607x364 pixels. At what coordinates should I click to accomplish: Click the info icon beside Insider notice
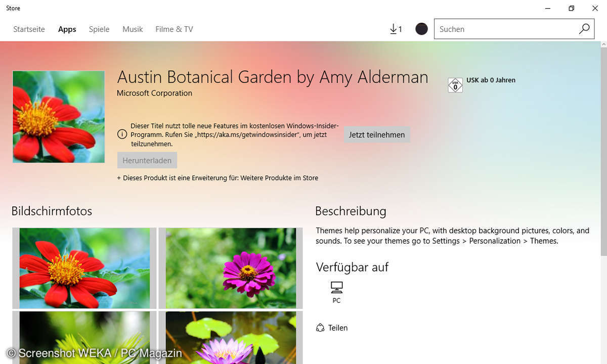tap(122, 134)
